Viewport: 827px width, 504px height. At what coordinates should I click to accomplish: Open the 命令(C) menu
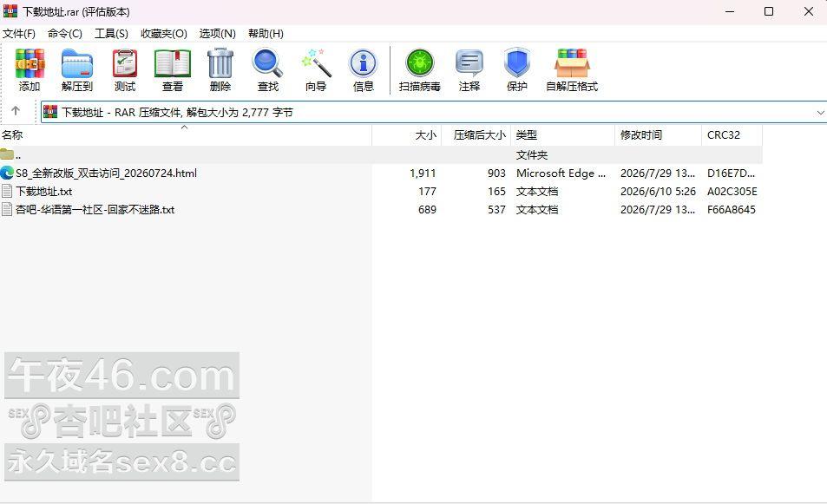click(65, 34)
